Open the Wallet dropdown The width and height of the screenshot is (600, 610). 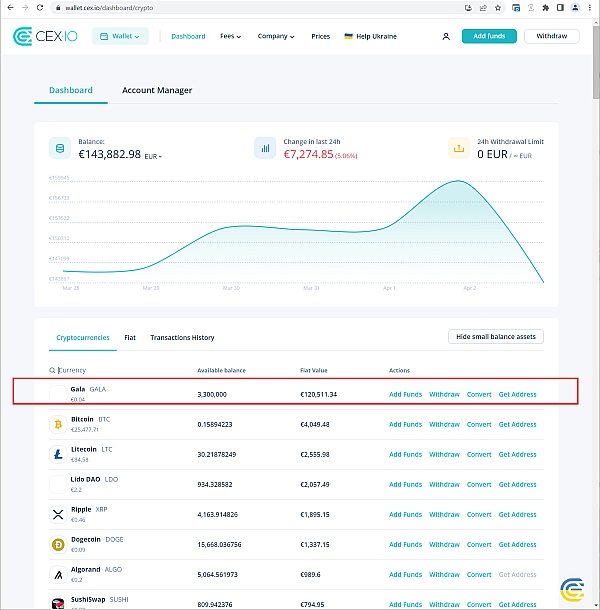tap(120, 36)
